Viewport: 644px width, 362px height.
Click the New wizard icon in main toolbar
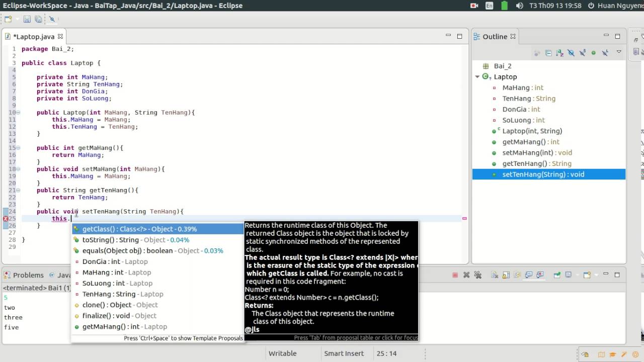pos(7,19)
